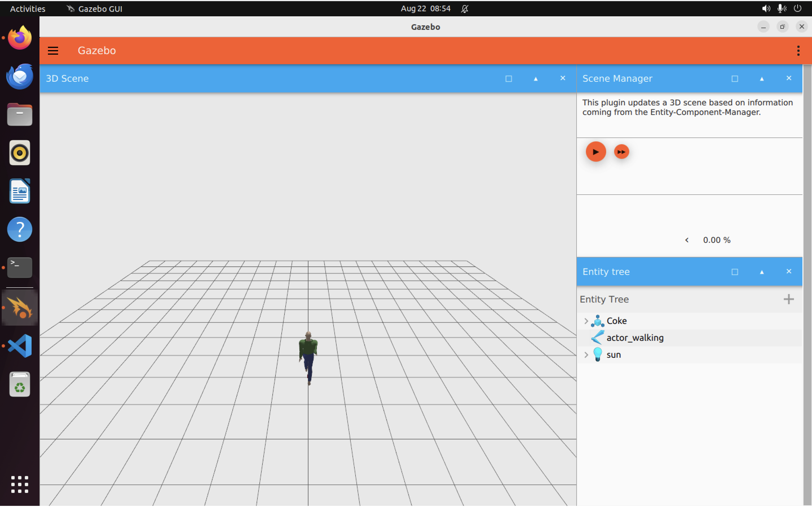Click the plus icon in Entity Tree
This screenshot has height=507, width=812.
click(x=788, y=299)
